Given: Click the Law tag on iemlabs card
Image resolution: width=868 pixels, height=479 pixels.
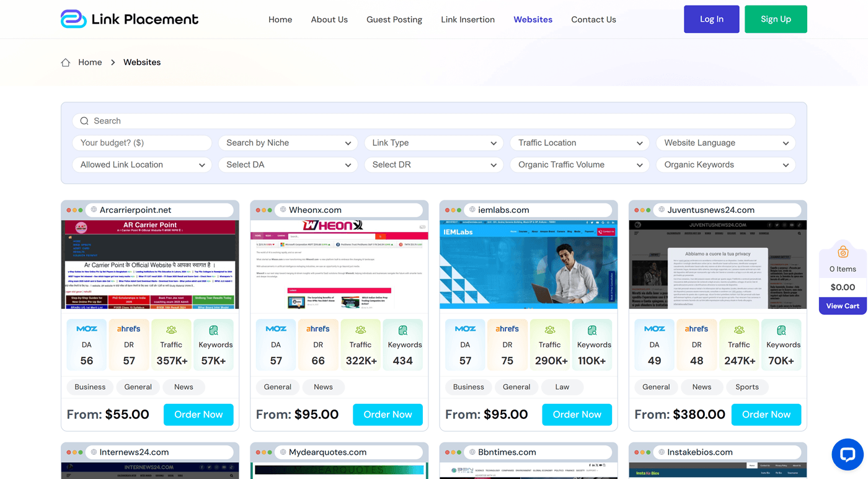Looking at the screenshot, I should [x=562, y=387].
